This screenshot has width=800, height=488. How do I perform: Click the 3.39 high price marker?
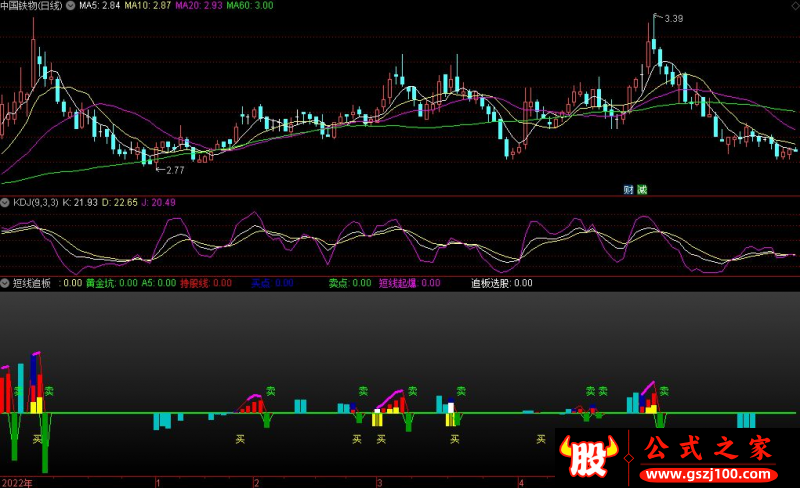click(673, 19)
